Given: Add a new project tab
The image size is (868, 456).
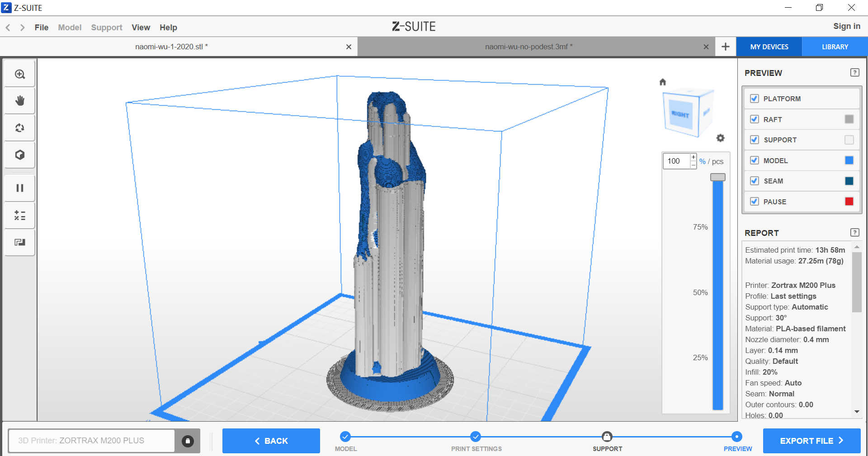Looking at the screenshot, I should 725,47.
